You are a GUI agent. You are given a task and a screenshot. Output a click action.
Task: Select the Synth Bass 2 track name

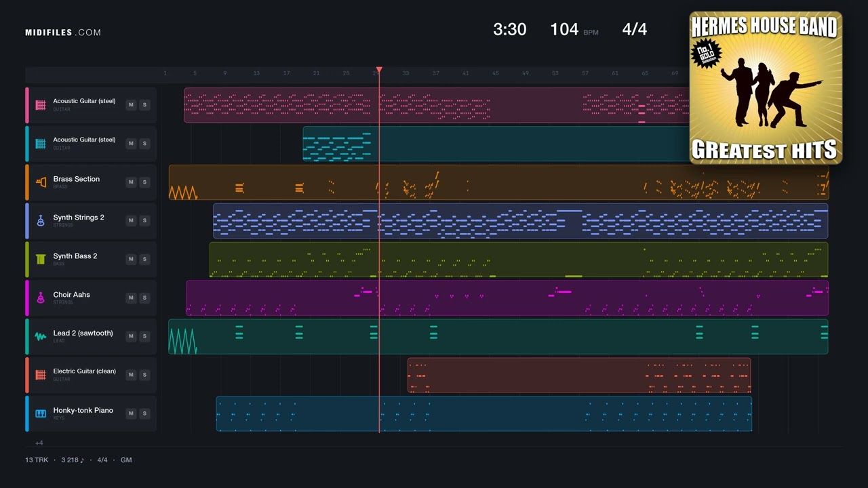point(75,256)
